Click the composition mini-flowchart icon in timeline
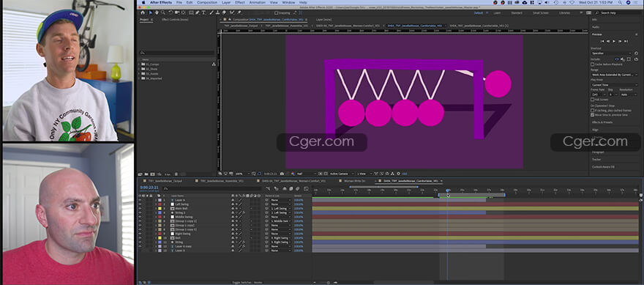Viewport: 644px width, 285px height. pos(268,189)
